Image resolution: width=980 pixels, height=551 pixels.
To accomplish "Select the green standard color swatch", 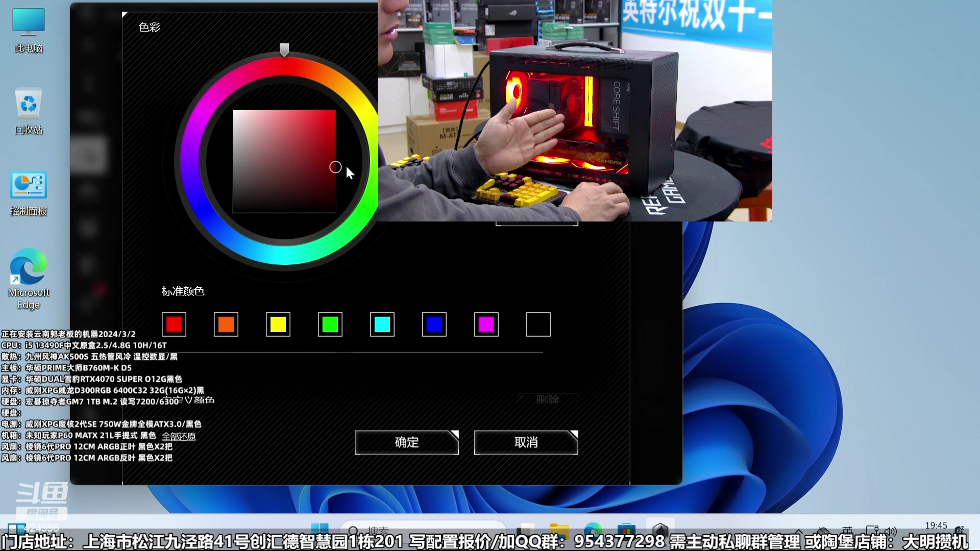I will click(330, 324).
